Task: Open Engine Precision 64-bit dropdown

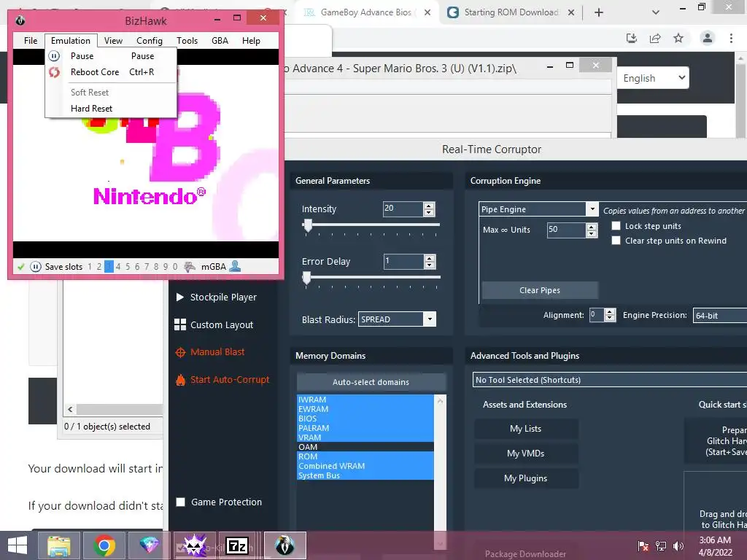Action: pyautogui.click(x=720, y=315)
